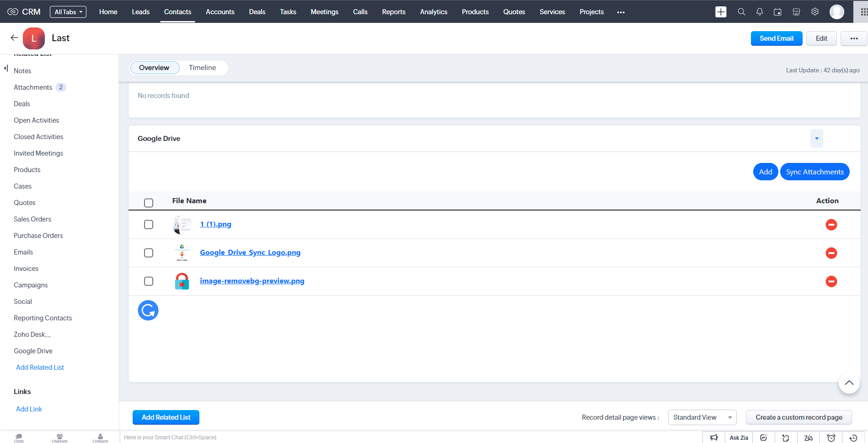The image size is (868, 443).
Task: Open the Google Drive Sync Logo thumbnail
Action: click(182, 253)
